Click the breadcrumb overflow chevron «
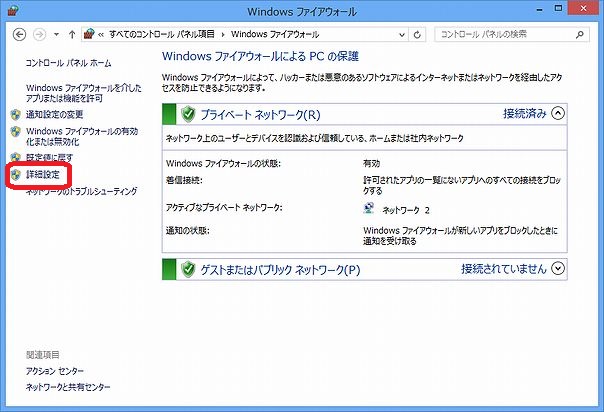Viewport: 604px width, 412px height. [101, 35]
